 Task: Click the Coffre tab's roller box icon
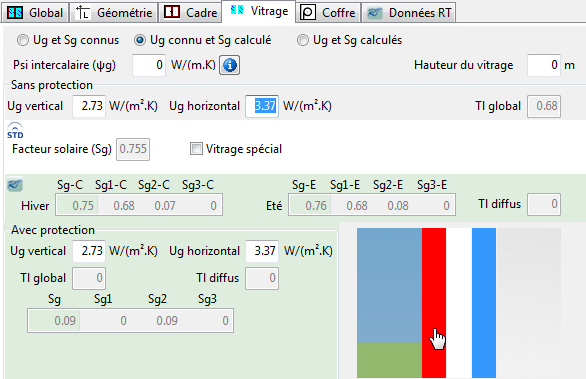coord(308,13)
